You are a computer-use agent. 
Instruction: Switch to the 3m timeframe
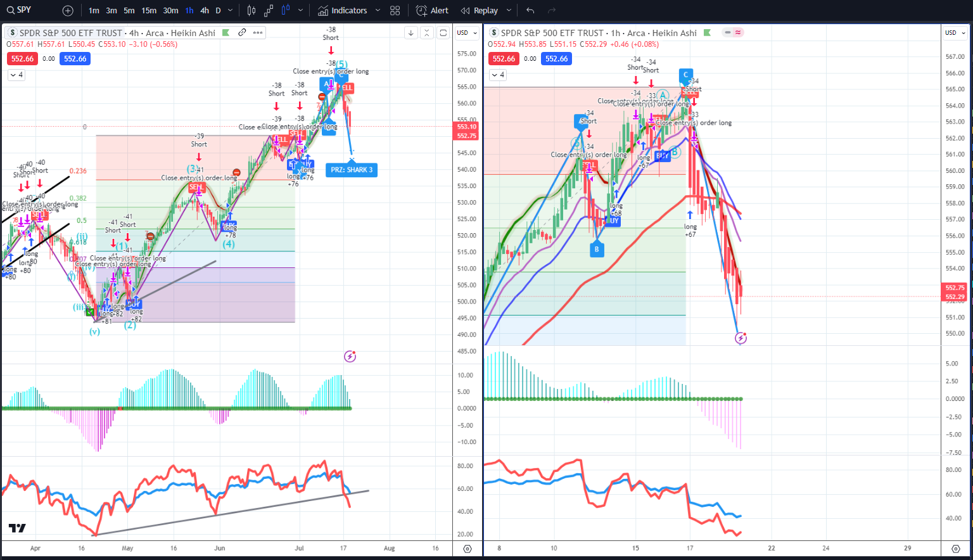click(111, 11)
